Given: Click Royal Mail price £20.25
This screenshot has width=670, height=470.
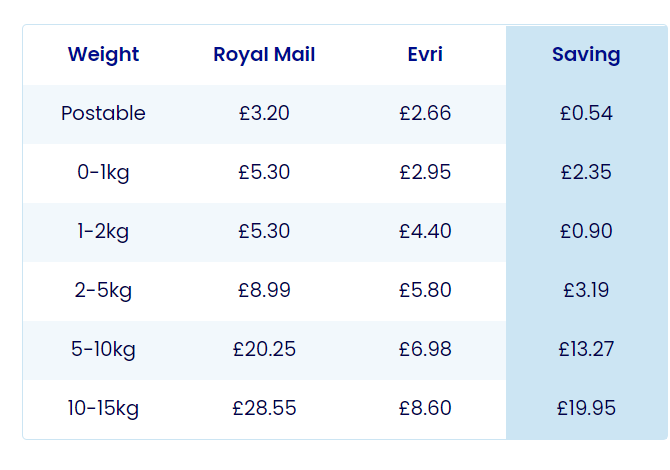Looking at the screenshot, I should click(x=264, y=349).
